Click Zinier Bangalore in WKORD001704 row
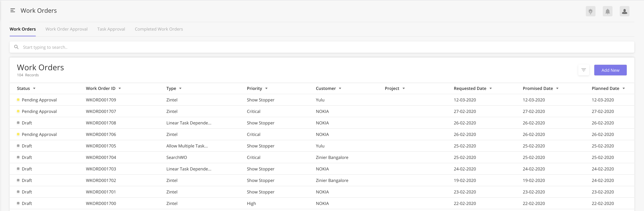The image size is (644, 211). click(x=332, y=157)
